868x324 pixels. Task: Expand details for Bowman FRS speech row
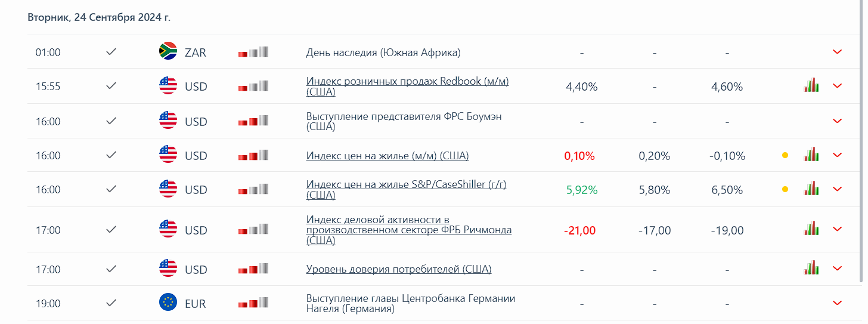pos(837,121)
